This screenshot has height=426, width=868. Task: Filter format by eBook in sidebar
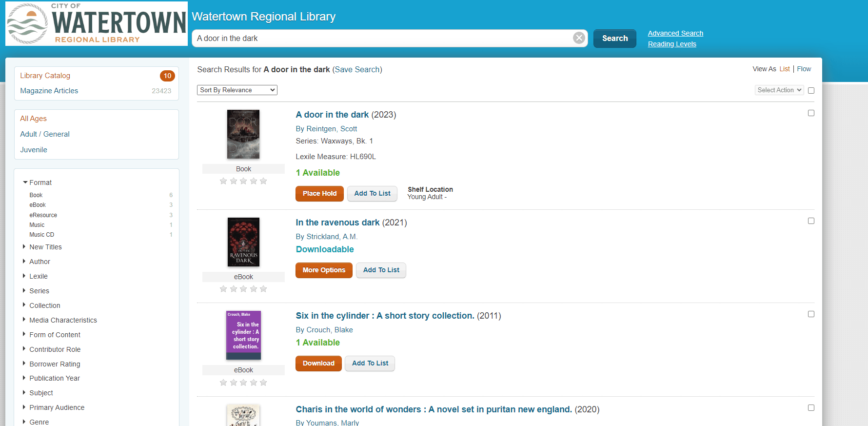click(38, 205)
